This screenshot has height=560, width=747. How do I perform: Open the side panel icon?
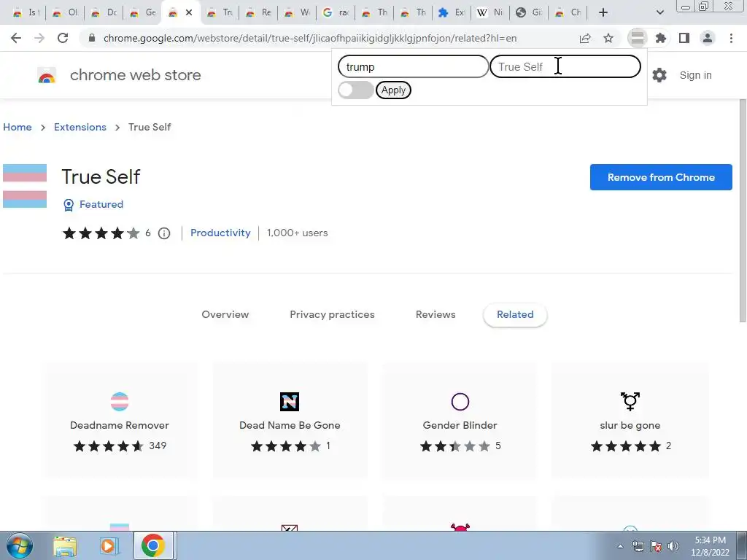684,38
